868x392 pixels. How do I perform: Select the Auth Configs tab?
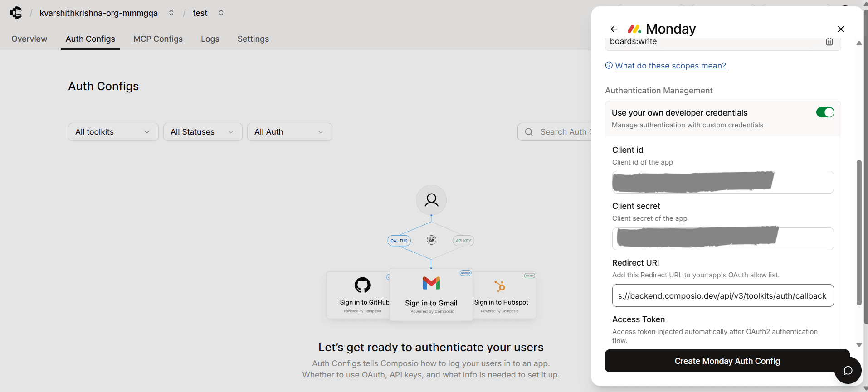coord(90,39)
